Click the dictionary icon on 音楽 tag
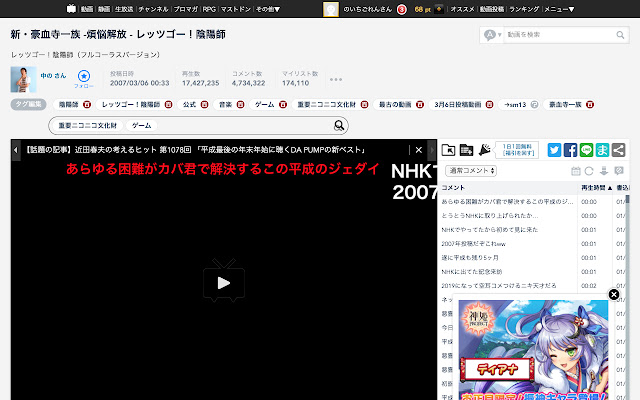The image size is (640, 400). [240, 104]
